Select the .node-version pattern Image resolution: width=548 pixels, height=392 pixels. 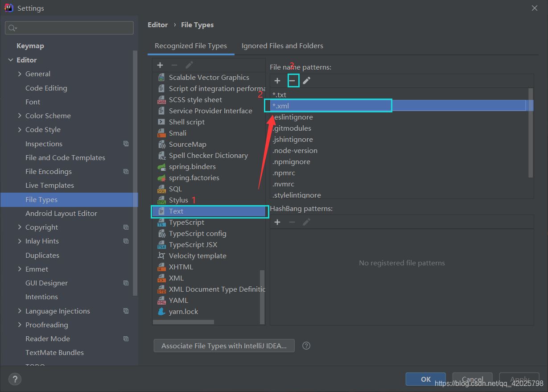click(x=399, y=150)
